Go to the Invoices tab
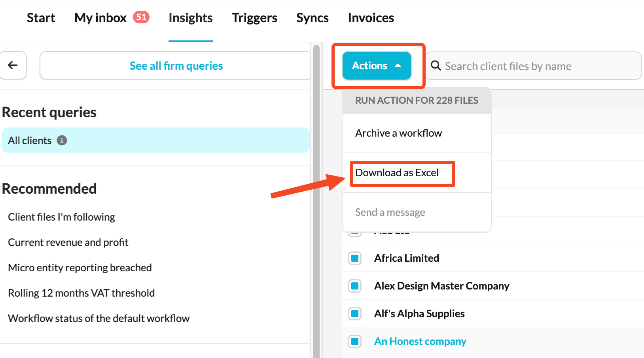The image size is (644, 358). click(371, 18)
